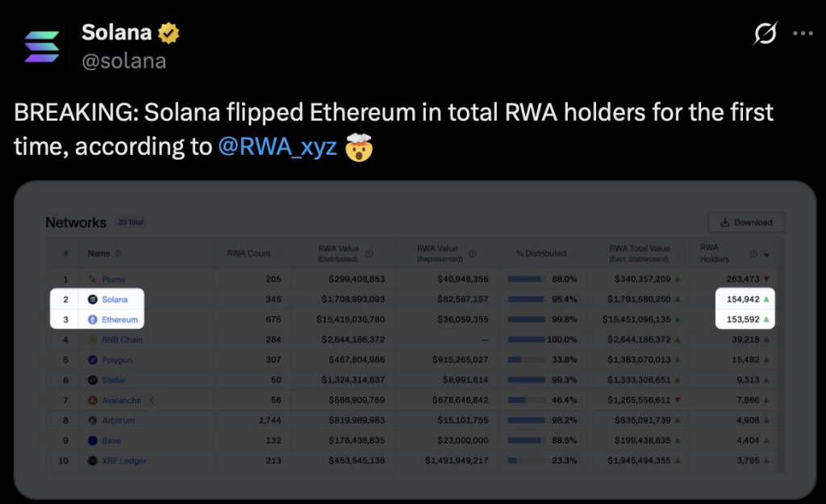Screen dimensions: 826x504
Task: Click the gold verified badge beside Solana
Action: coord(169,33)
